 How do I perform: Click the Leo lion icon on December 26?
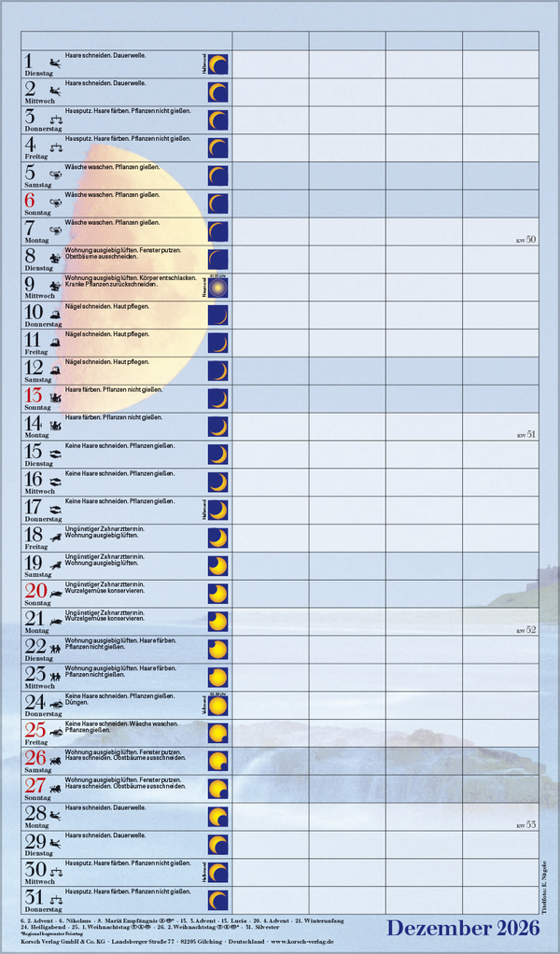click(x=57, y=760)
